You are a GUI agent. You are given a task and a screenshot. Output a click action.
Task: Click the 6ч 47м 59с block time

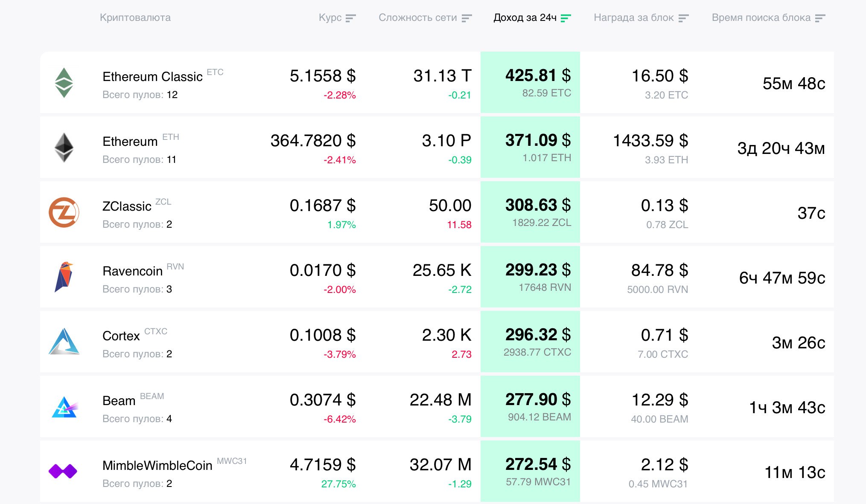point(782,278)
